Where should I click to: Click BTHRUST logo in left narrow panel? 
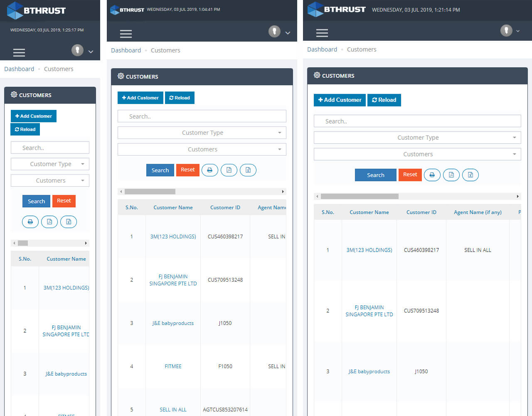[x=37, y=10]
